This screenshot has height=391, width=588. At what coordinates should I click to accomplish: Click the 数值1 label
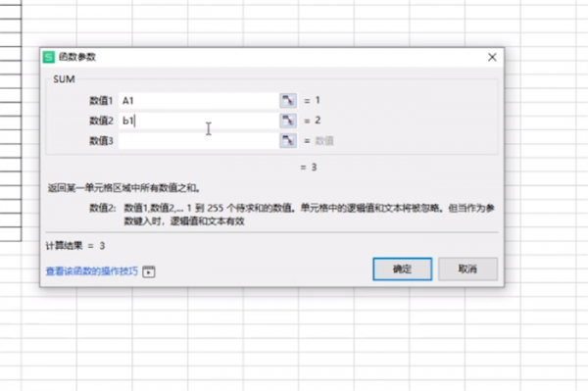coord(101,101)
